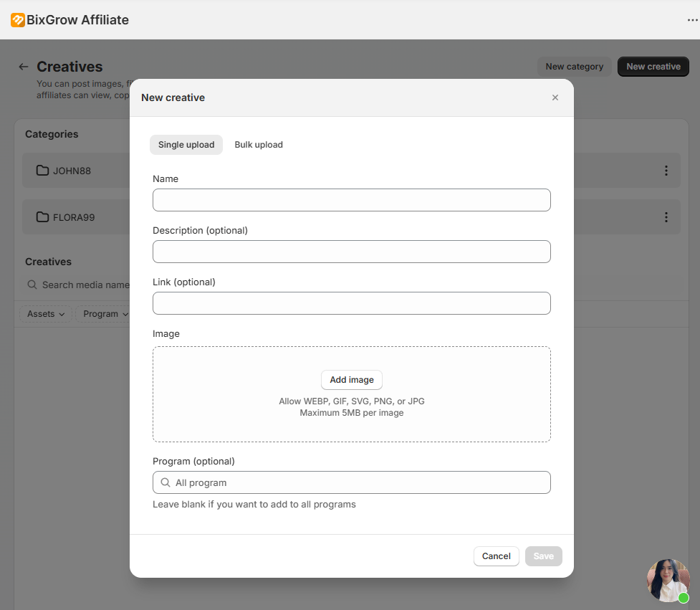Close the New creative dialog

click(555, 97)
